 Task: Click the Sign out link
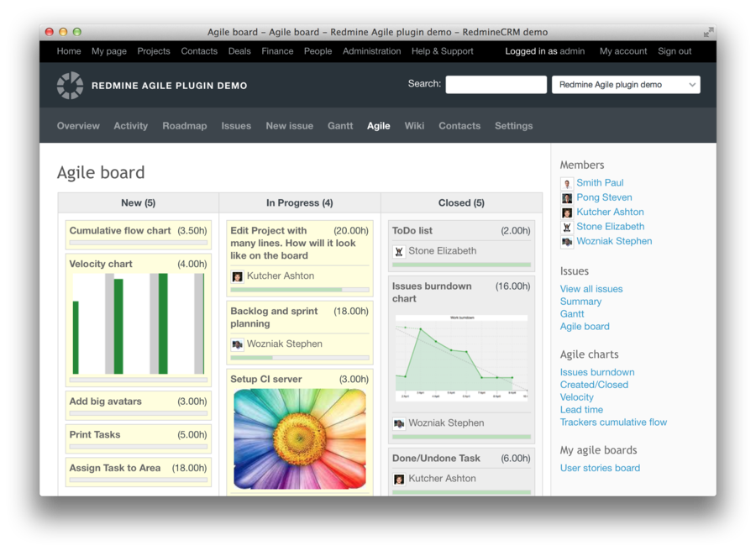(675, 51)
